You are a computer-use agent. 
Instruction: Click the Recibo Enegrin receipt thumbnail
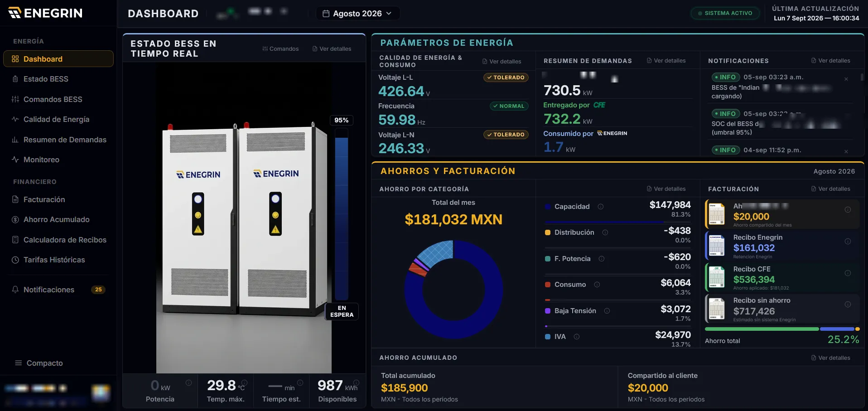click(717, 246)
